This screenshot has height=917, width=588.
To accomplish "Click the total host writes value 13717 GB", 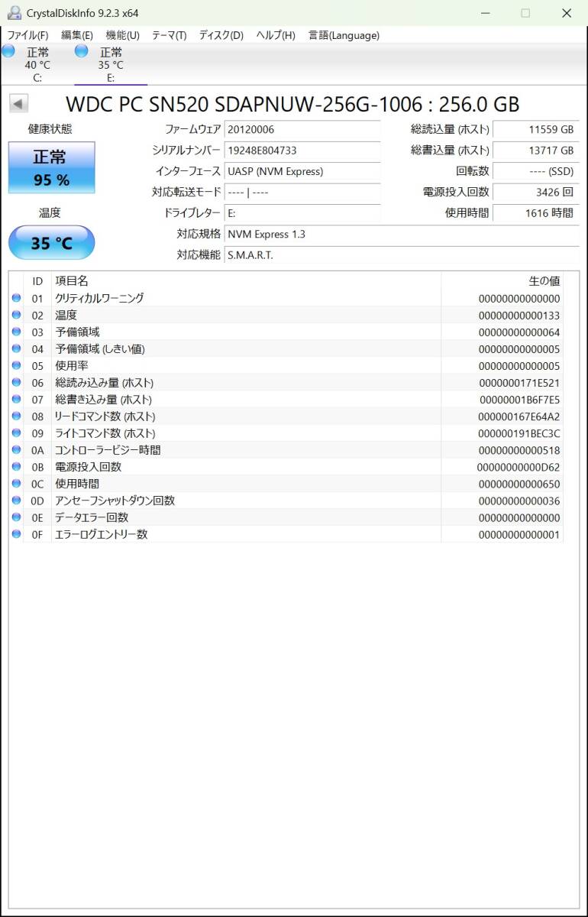I will tap(535, 150).
